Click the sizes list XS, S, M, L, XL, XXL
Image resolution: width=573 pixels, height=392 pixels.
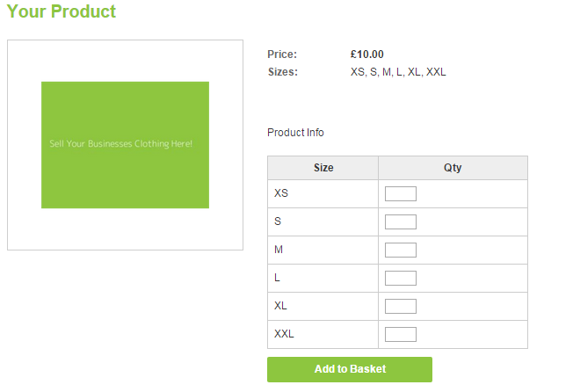(x=398, y=72)
